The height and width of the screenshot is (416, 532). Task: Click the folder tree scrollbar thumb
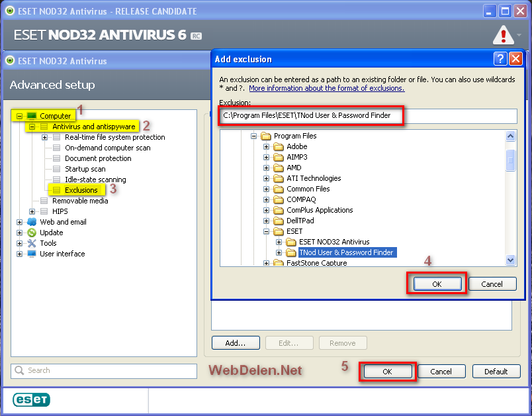510,160
